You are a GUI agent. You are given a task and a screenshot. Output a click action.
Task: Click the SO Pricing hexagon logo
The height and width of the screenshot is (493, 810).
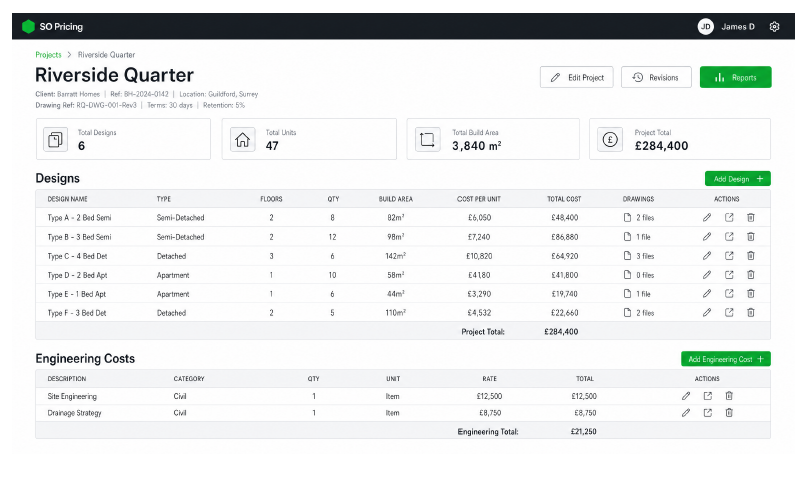coord(28,26)
